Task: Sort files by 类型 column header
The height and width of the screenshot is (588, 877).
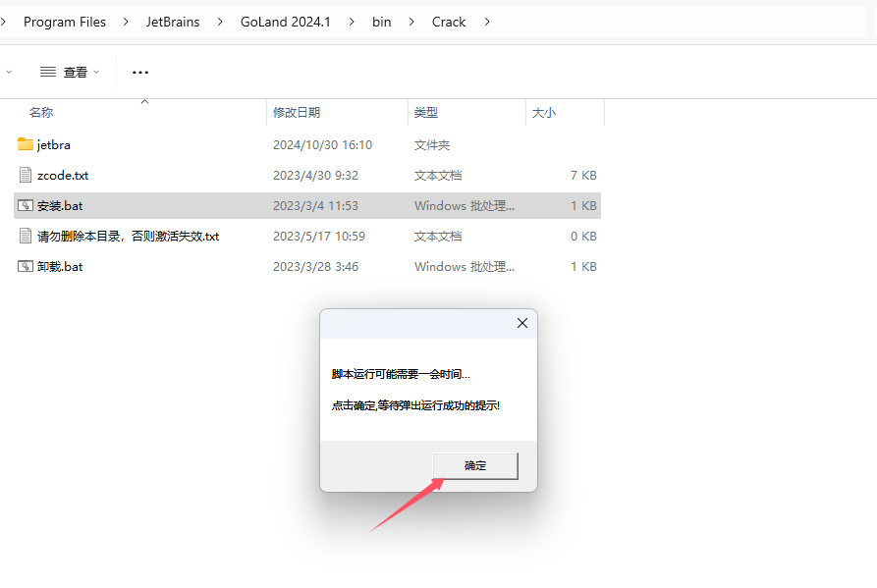Action: coord(425,112)
